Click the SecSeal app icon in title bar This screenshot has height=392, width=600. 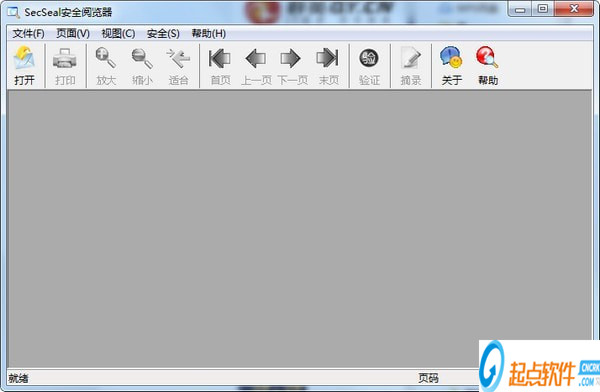point(14,12)
